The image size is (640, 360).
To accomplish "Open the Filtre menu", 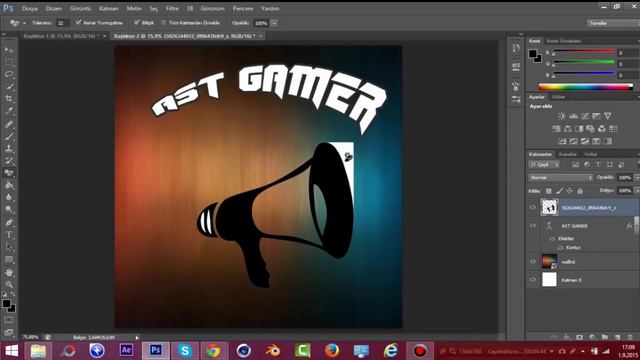I will tap(172, 9).
